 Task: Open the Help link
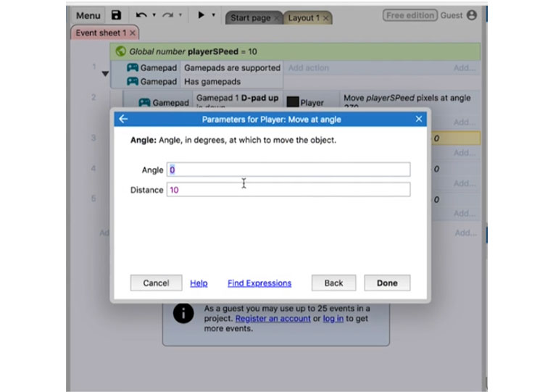199,283
